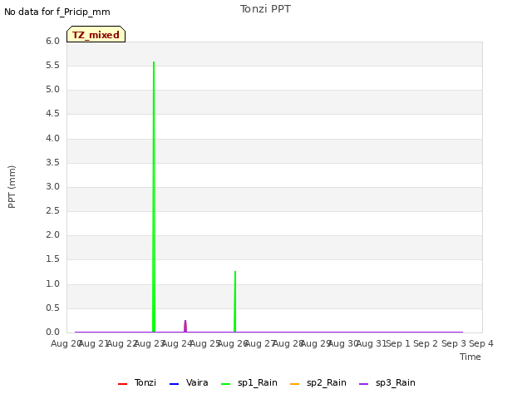This screenshot has width=532, height=399.
Task: Select the blue Vaira legend color marker
Action: 174,384
